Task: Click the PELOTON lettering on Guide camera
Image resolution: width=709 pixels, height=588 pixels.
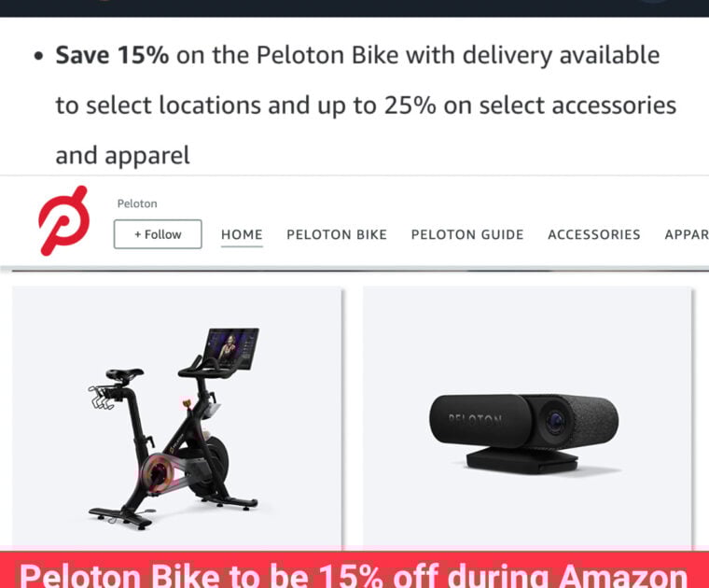Action: tap(475, 420)
